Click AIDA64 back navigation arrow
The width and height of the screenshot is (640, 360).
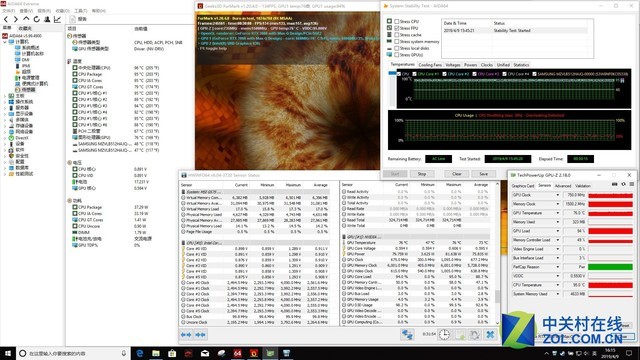6,19
